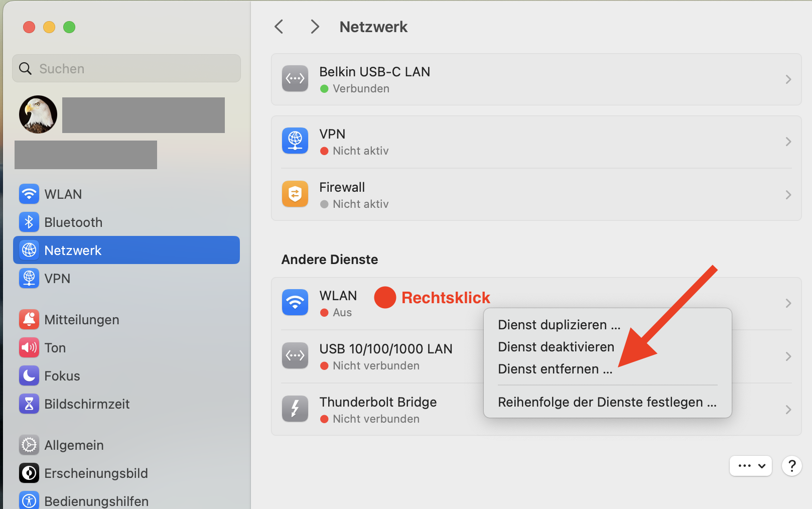Click the user profile eagle avatar
This screenshot has width=812, height=509.
[x=38, y=114]
